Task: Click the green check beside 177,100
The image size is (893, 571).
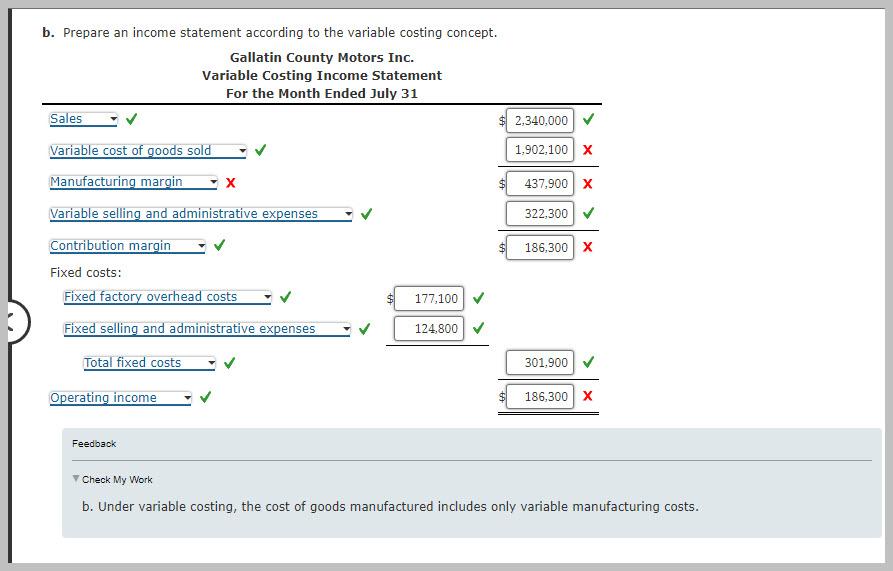Action: click(x=478, y=298)
